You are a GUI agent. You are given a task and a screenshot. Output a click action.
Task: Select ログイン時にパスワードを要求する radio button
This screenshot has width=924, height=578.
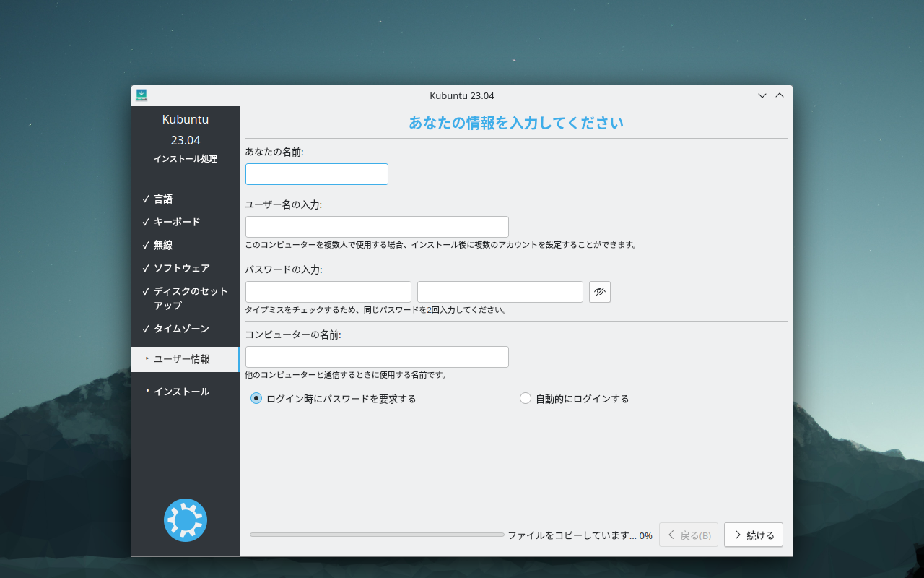334,398
